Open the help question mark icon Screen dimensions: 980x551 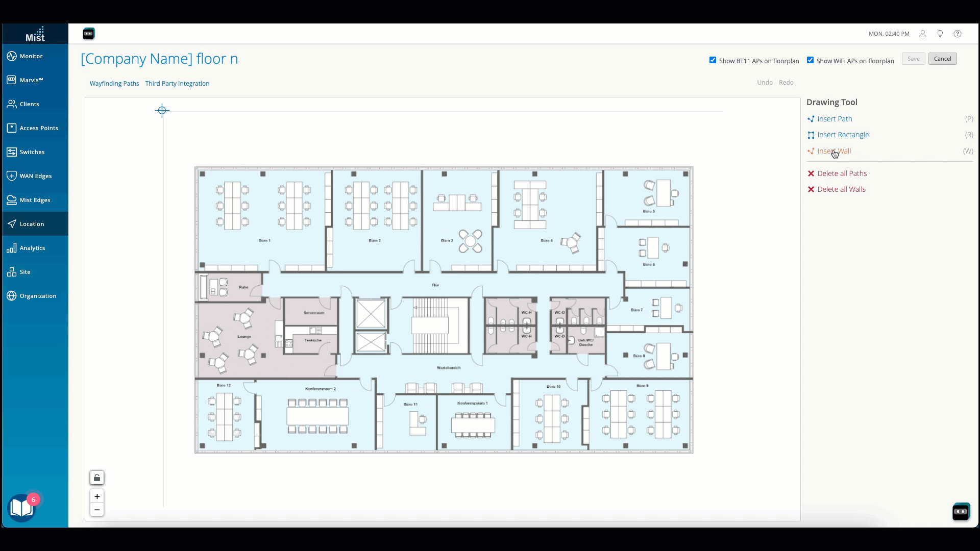coord(958,34)
